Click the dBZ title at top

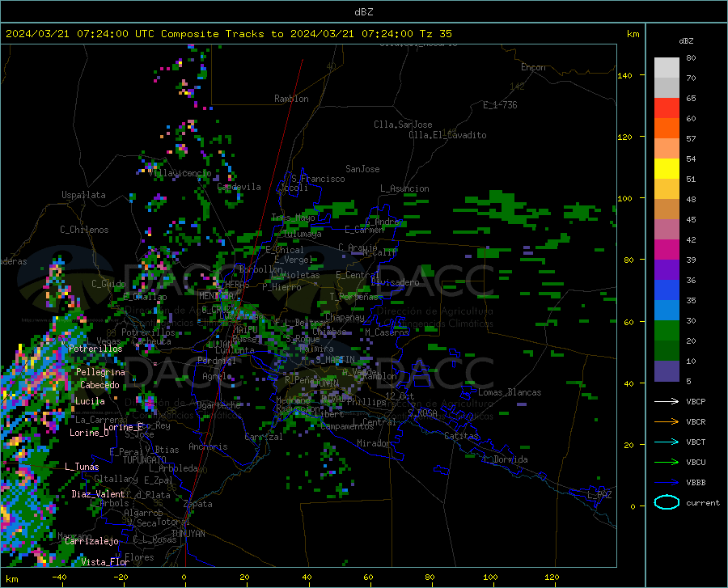click(x=363, y=12)
